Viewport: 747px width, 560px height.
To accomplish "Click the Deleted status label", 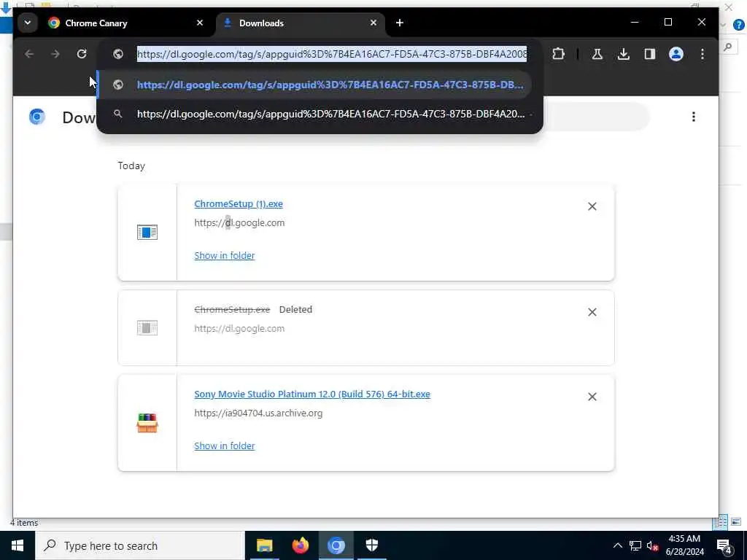I will click(x=295, y=309).
